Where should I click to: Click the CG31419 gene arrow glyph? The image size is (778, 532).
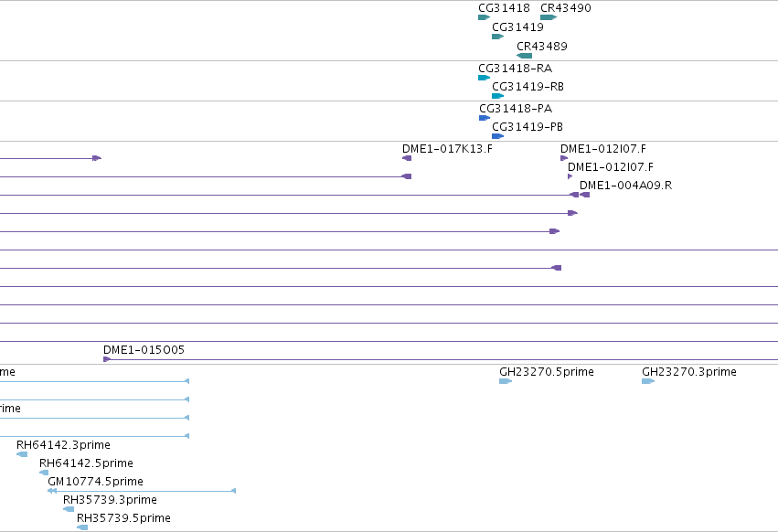pos(497,37)
